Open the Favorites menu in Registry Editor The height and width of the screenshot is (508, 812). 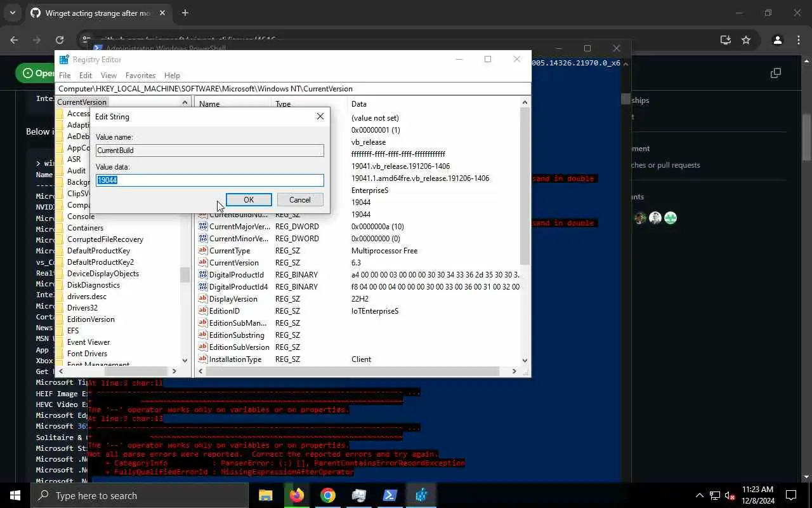click(x=140, y=76)
